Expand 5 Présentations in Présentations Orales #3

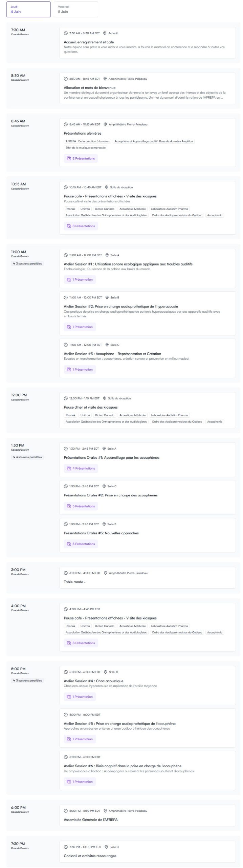(x=81, y=544)
